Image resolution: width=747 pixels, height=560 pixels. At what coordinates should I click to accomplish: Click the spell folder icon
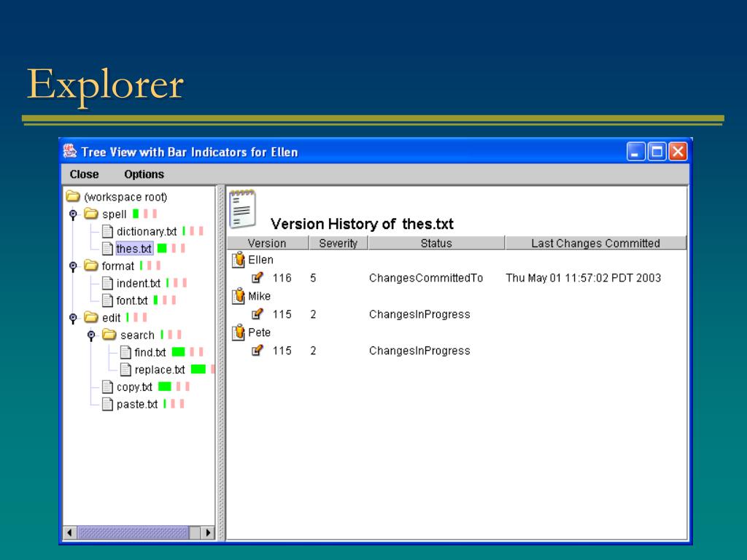[x=91, y=214]
